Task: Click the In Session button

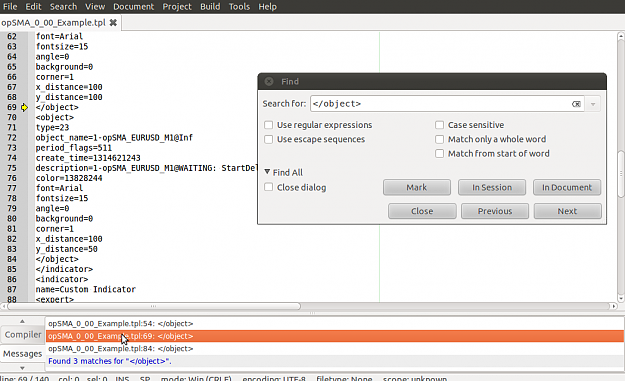Action: (492, 187)
